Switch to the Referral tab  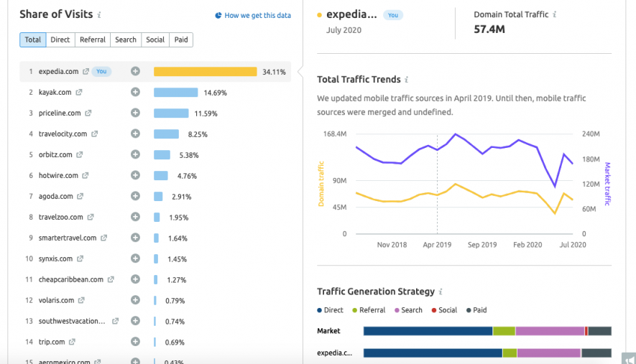pos(93,39)
